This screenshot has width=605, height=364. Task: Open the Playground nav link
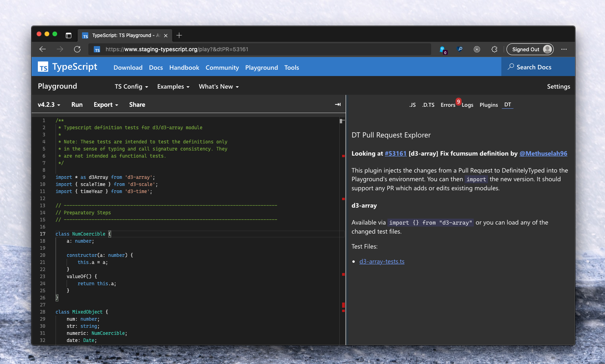(262, 67)
